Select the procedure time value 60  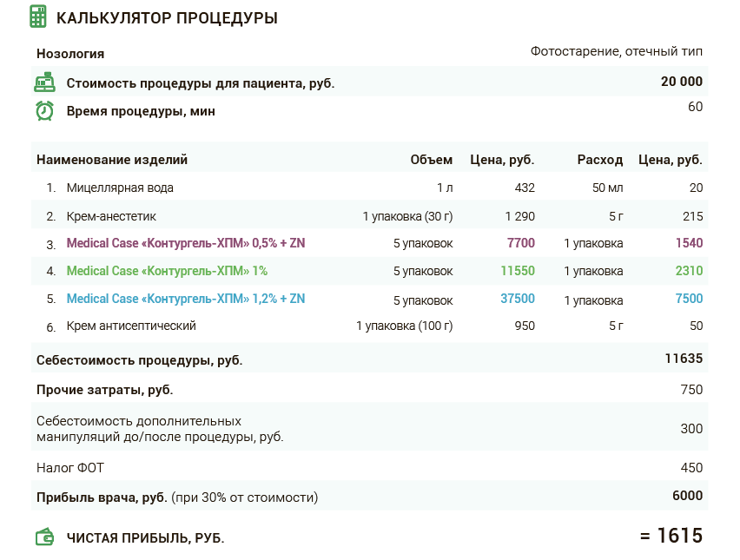695,107
